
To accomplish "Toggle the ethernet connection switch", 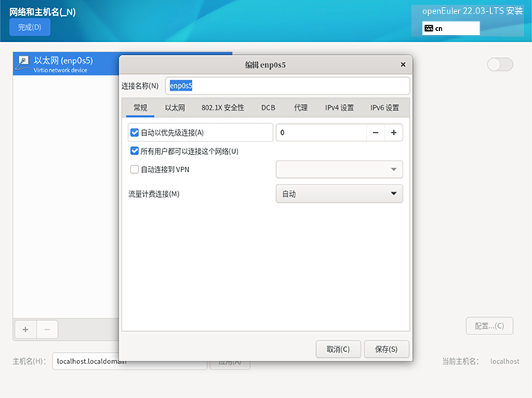I will pos(499,64).
